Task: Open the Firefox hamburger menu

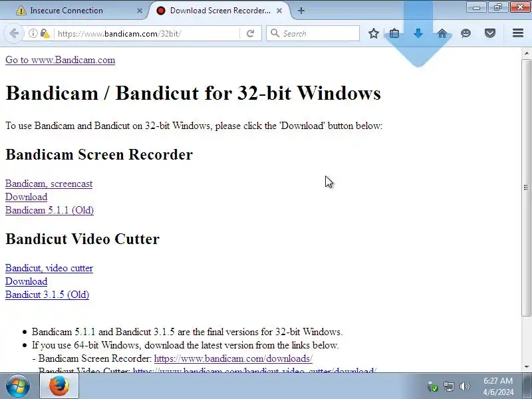Action: pyautogui.click(x=518, y=33)
